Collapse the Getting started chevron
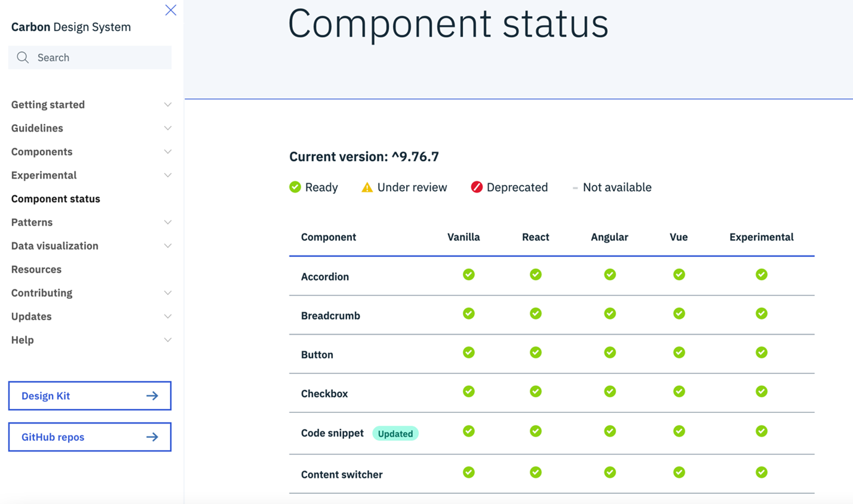 pyautogui.click(x=168, y=104)
